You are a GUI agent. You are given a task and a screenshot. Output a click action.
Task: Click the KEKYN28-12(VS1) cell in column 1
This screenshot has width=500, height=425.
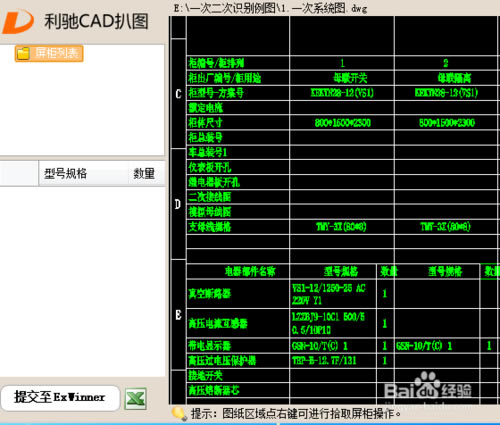tap(342, 93)
